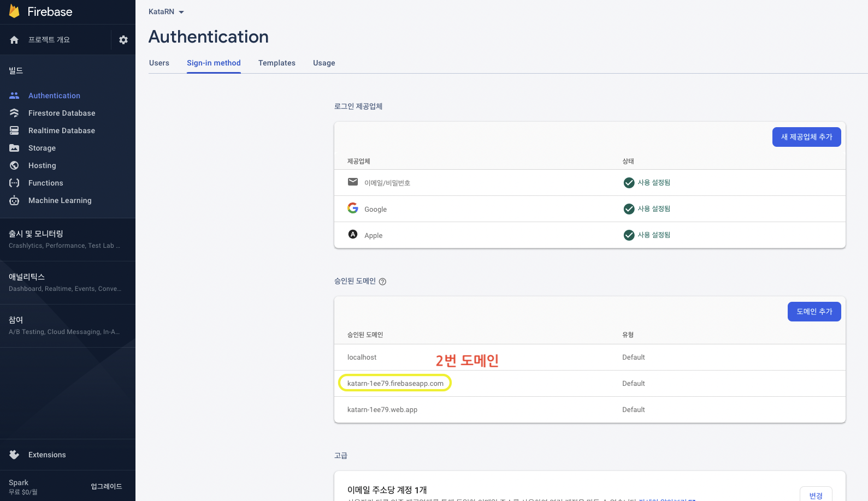The width and height of the screenshot is (868, 501).
Task: Click the 도메인 추가 button
Action: pos(814,312)
